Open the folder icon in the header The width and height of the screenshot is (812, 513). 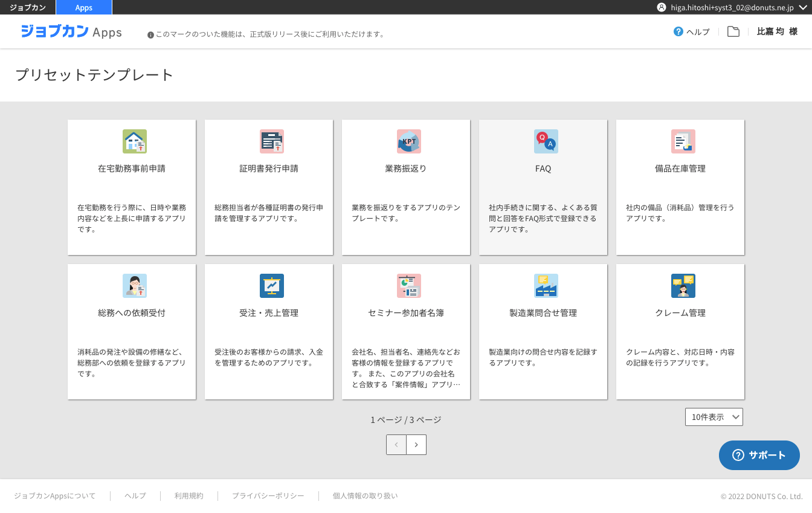coord(733,32)
